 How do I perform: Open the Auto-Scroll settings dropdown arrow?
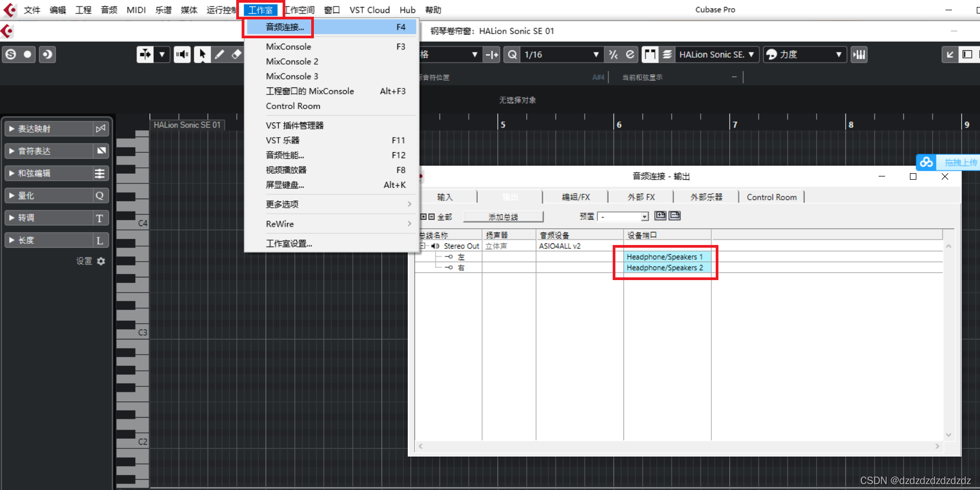pos(162,55)
